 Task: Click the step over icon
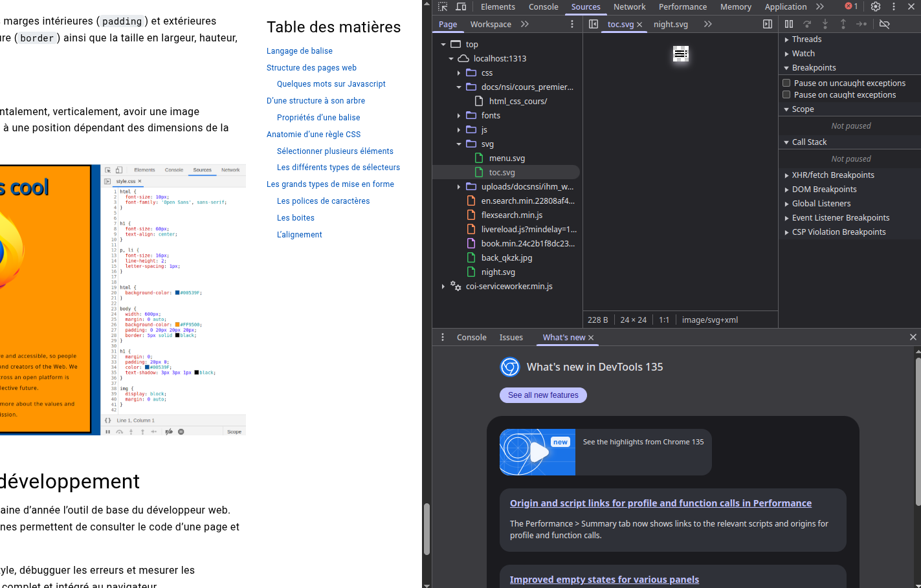click(x=807, y=24)
